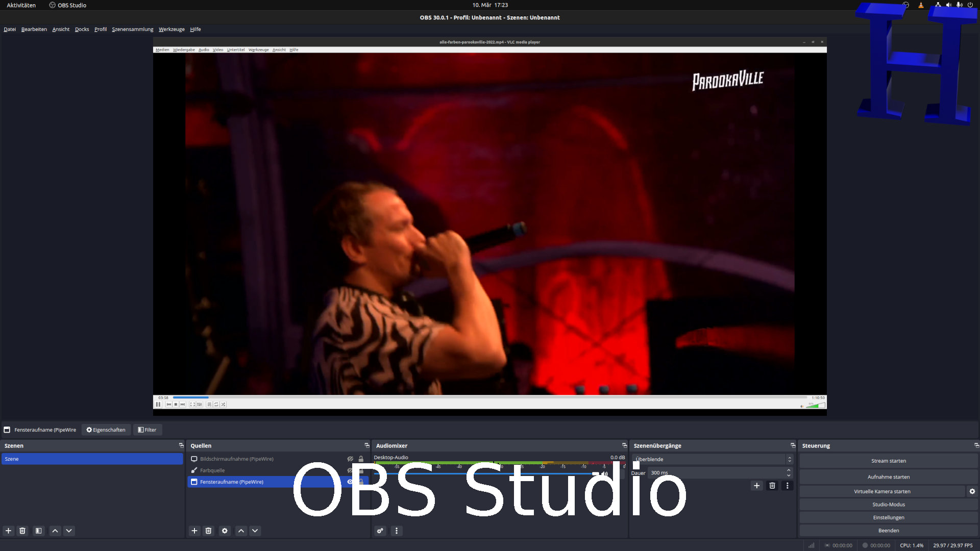Image resolution: width=980 pixels, height=551 pixels.
Task: Undock the Szenenübergänge panel
Action: click(x=793, y=445)
